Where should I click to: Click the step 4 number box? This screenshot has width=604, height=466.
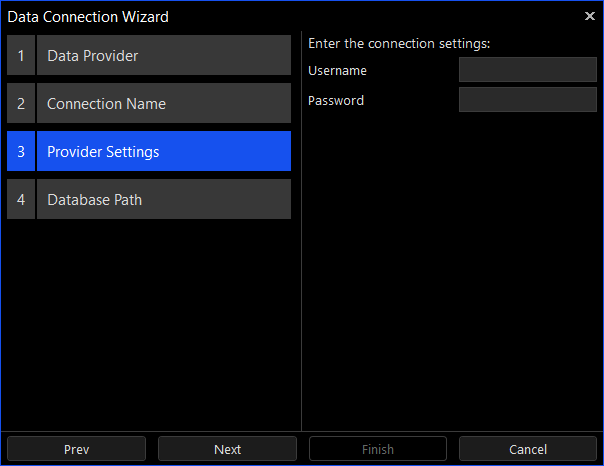[21, 200]
